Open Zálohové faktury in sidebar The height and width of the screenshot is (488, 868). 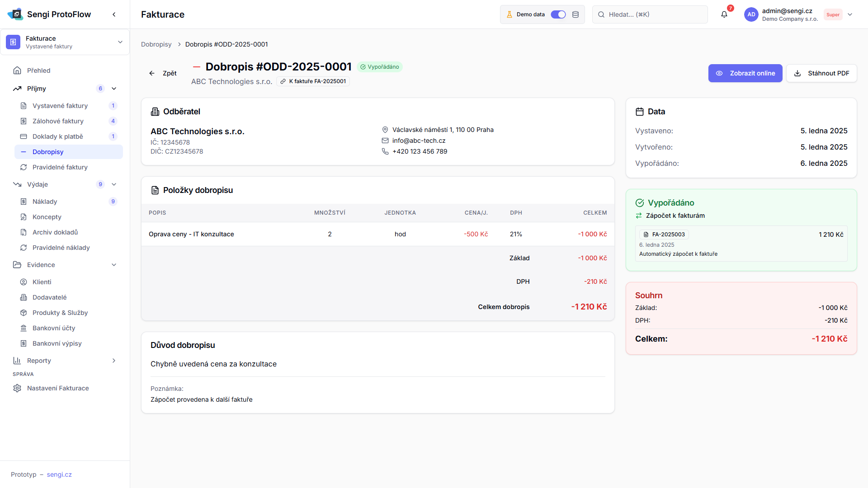pos(58,121)
